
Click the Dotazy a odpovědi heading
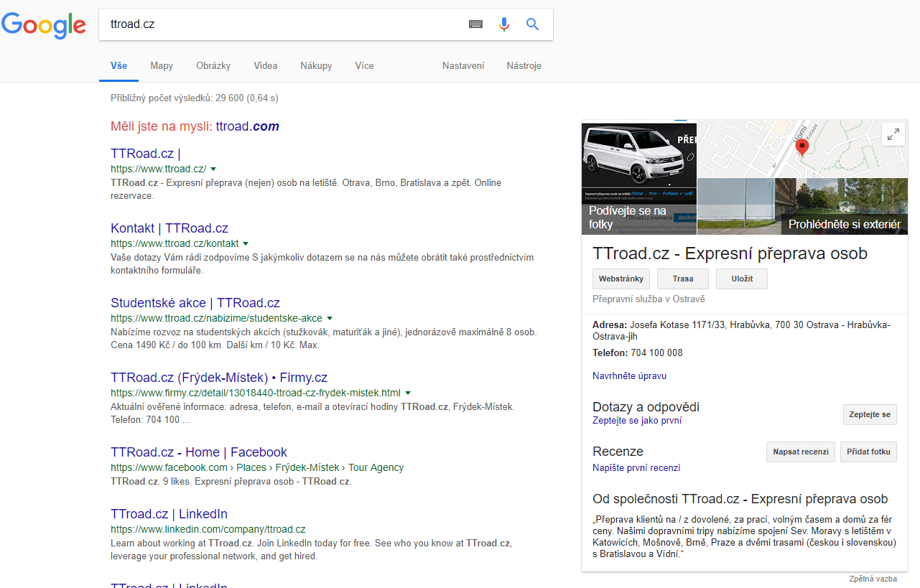click(646, 407)
